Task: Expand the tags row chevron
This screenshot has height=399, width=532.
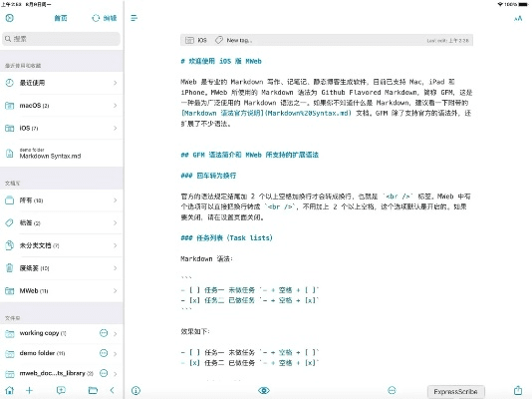Action: [x=116, y=223]
